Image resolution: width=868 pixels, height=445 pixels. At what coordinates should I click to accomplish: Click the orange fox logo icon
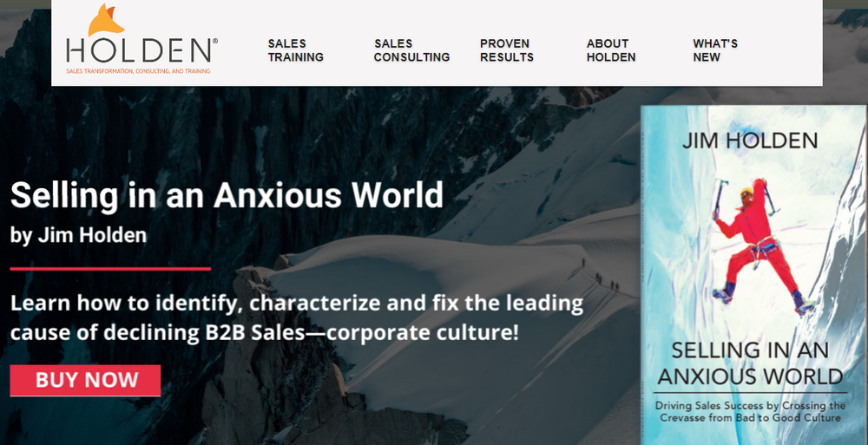coord(106,20)
